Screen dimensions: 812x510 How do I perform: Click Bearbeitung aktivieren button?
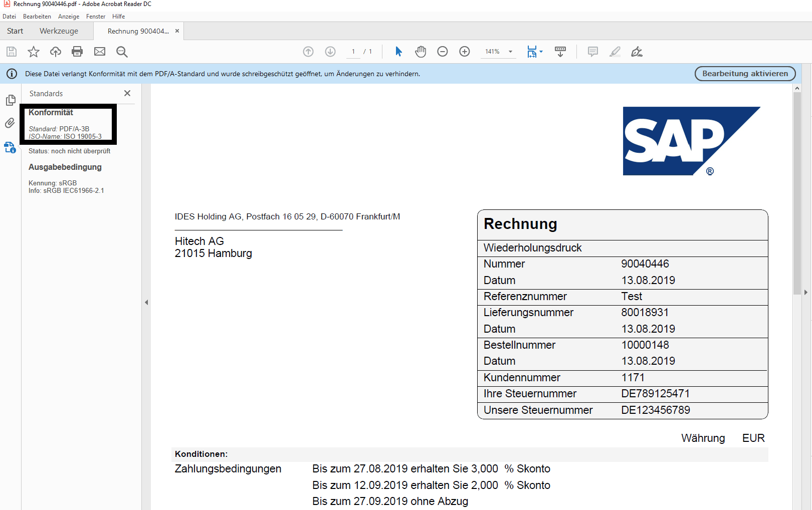click(x=745, y=74)
